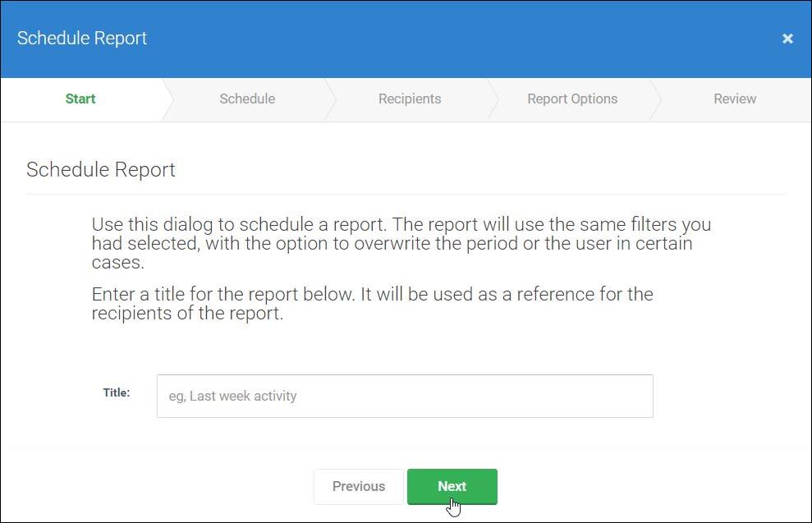Click the Schedule Report section heading
The height and width of the screenshot is (523, 812).
pyautogui.click(x=100, y=170)
